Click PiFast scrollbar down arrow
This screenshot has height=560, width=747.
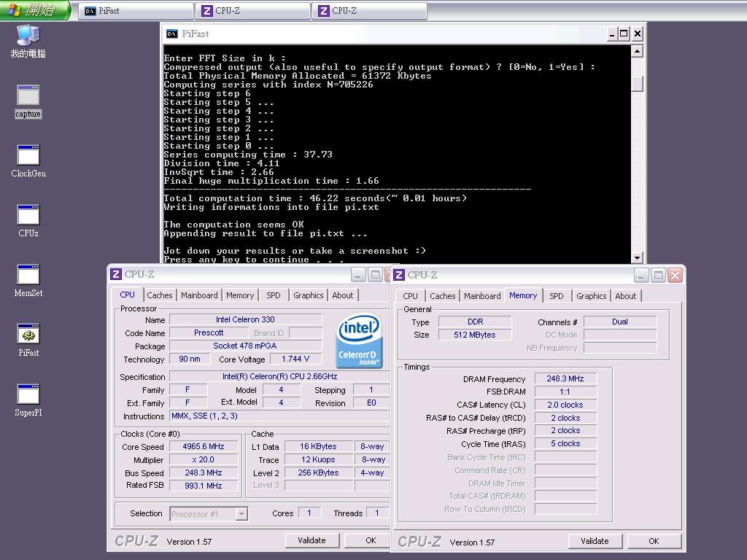pyautogui.click(x=637, y=257)
